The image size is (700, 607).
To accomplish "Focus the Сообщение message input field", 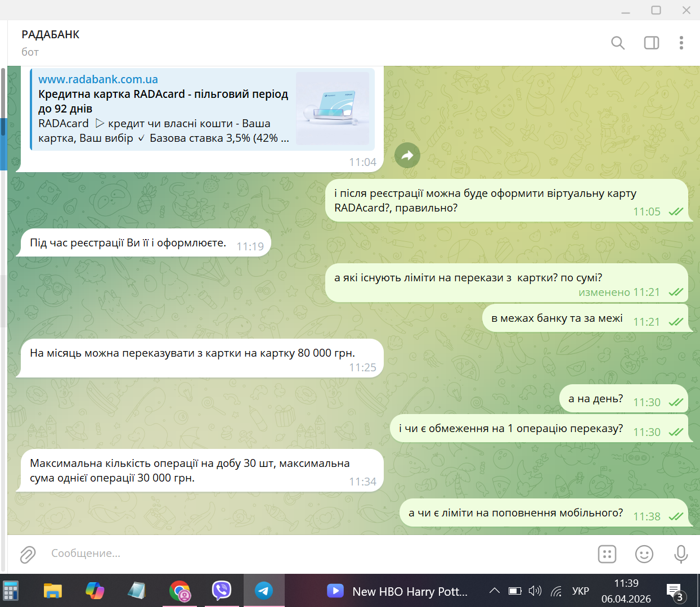I will pos(315,554).
